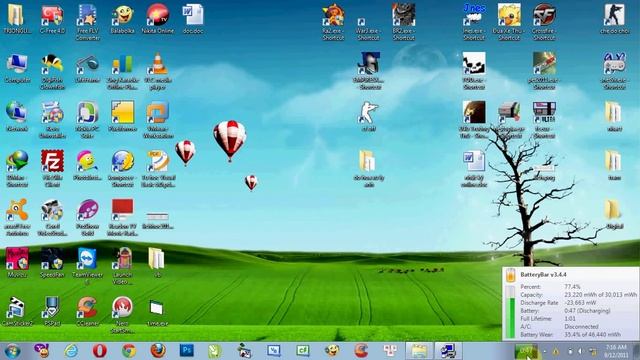Image resolution: width=640 pixels, height=360 pixels.
Task: Click the Show desktop button at taskbar end
Action: tap(637, 351)
